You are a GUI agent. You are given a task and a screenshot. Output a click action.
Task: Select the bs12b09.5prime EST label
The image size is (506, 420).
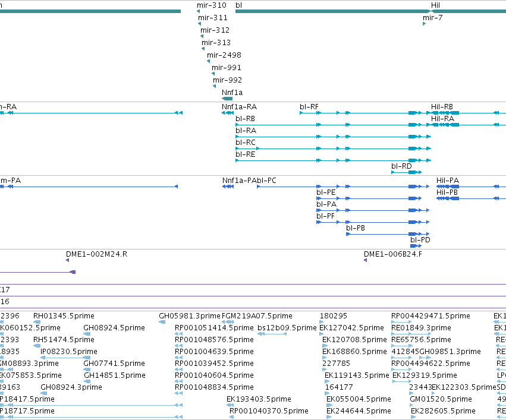point(287,328)
